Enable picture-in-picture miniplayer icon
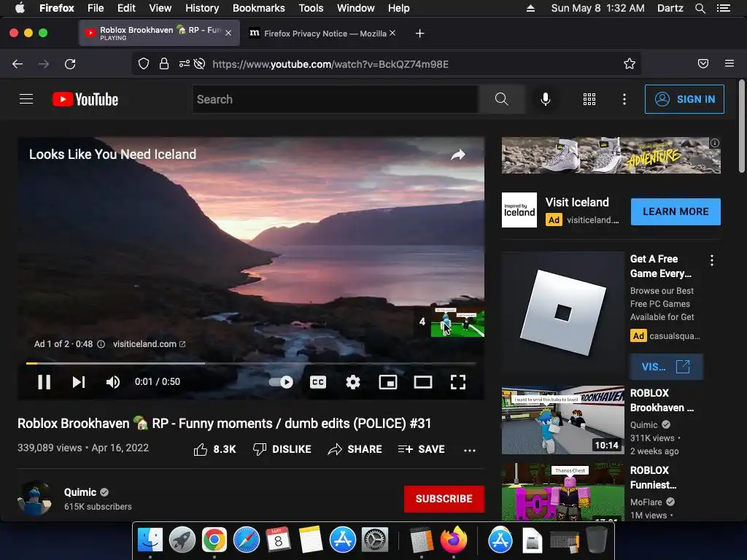 [x=388, y=382]
